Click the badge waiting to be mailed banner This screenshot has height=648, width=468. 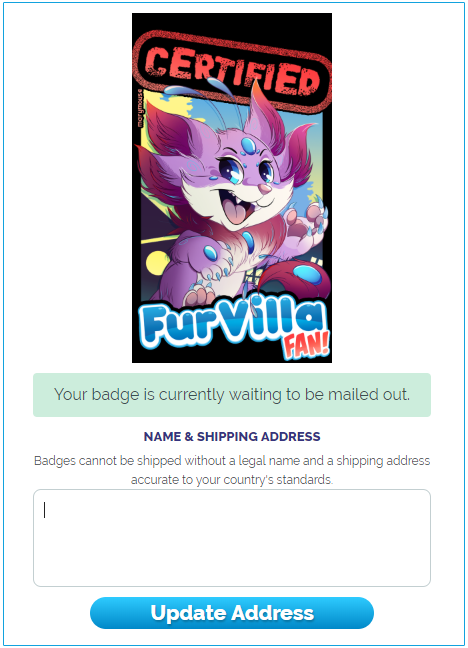[x=232, y=395]
